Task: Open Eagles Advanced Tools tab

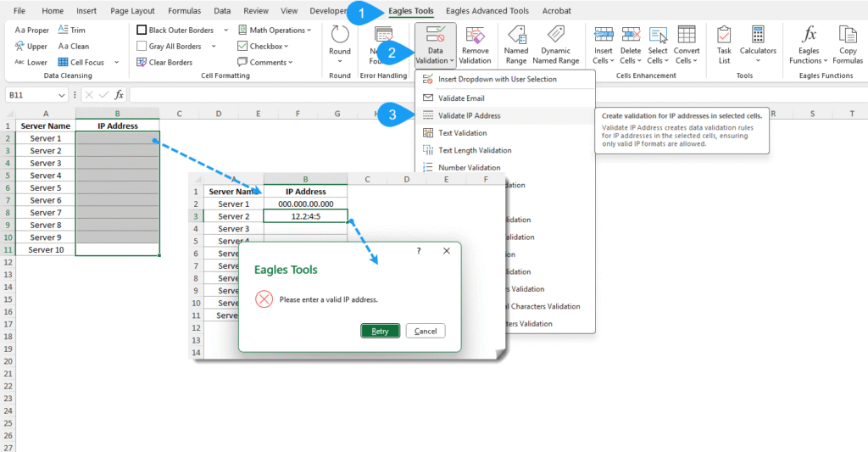Action: pyautogui.click(x=487, y=10)
